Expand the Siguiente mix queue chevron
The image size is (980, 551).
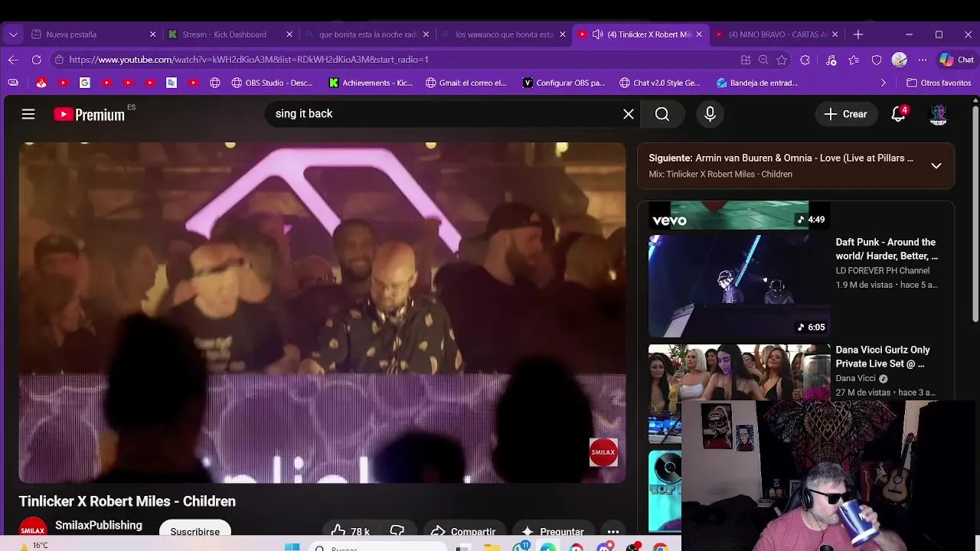click(936, 165)
